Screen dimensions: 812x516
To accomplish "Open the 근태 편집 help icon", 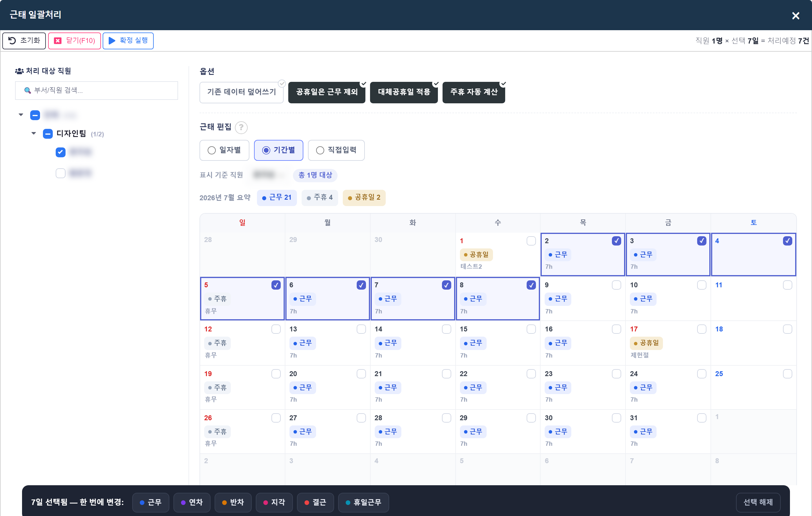I will click(241, 128).
